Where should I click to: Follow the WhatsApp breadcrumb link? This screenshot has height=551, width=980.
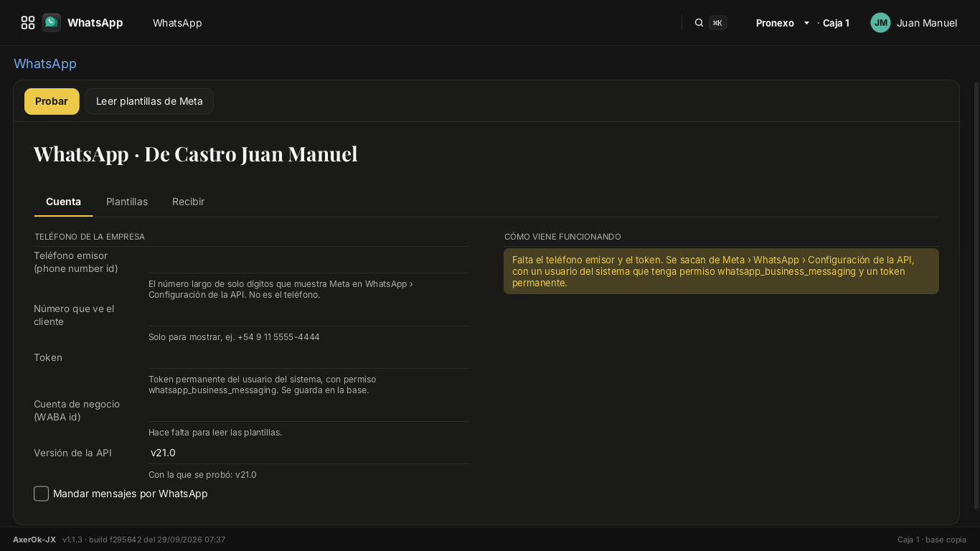45,64
